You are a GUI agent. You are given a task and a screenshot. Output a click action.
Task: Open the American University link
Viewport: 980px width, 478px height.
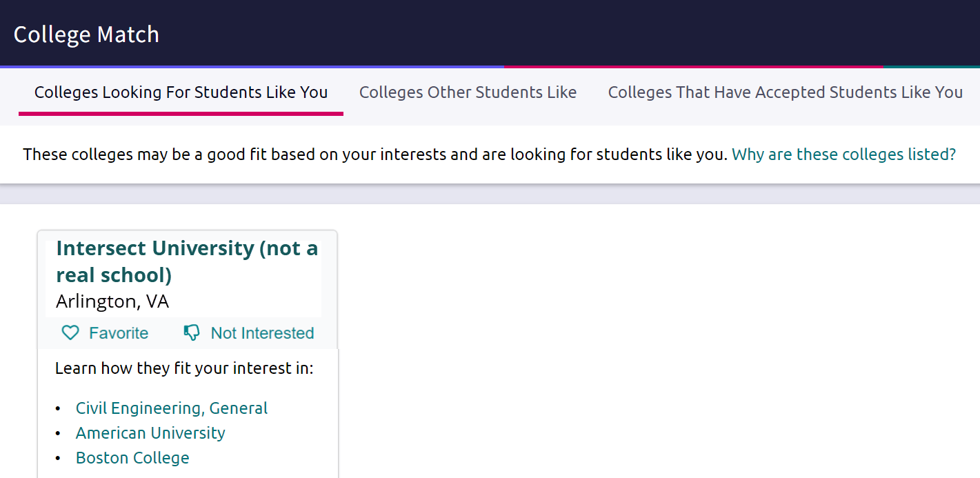pos(150,432)
